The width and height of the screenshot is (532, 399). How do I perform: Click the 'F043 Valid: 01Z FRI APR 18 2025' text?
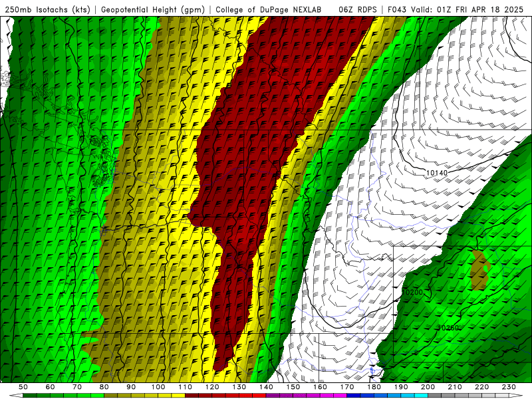click(456, 9)
